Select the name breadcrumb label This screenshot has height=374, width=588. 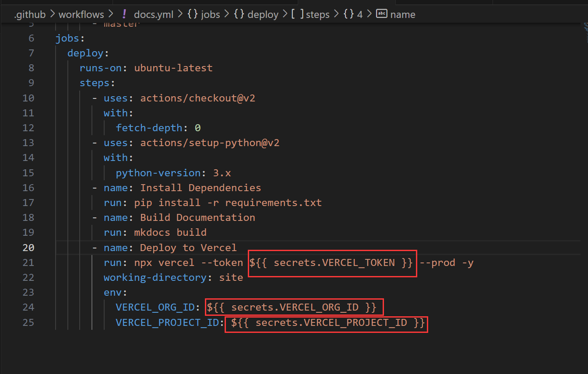click(403, 14)
